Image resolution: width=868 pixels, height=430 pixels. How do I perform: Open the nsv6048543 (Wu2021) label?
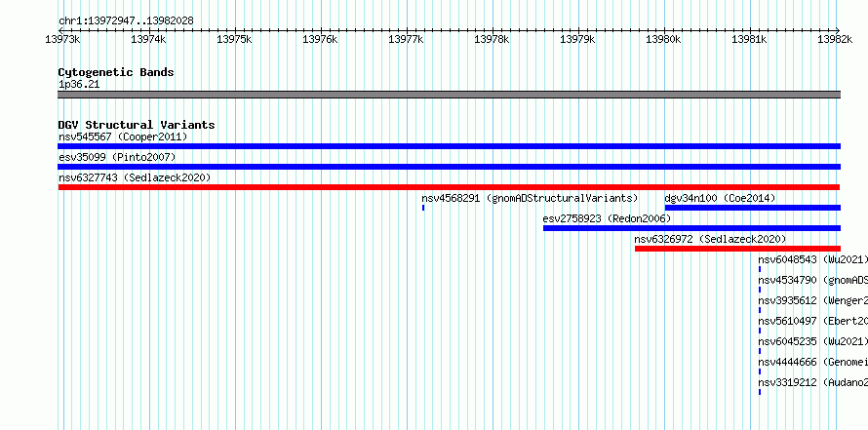pos(812,259)
